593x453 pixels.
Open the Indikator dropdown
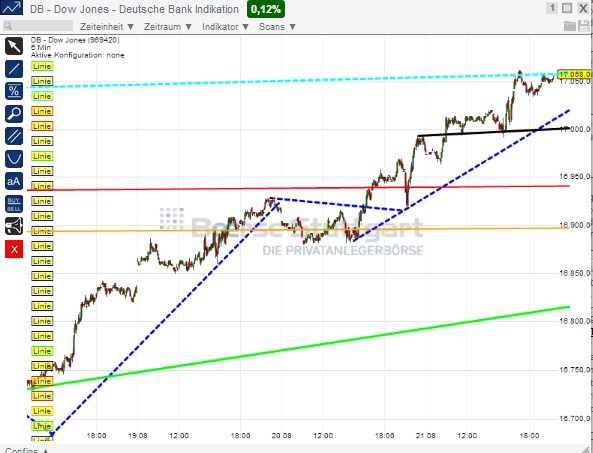(225, 27)
